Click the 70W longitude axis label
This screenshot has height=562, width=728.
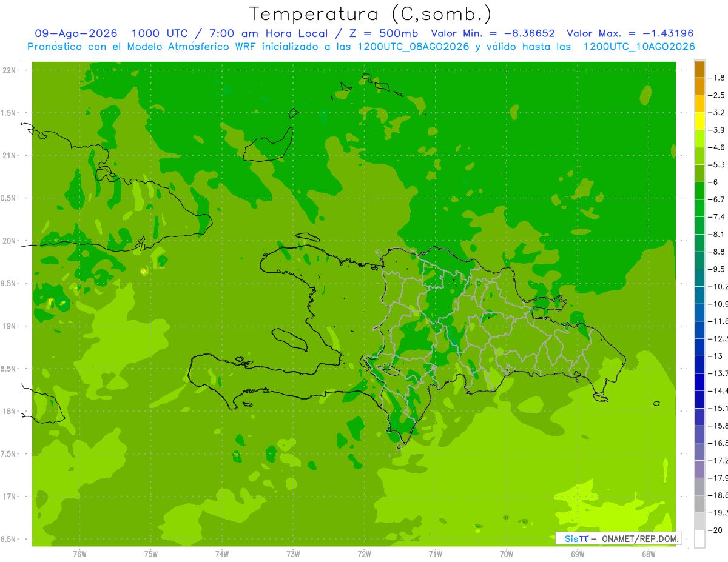pos(506,554)
